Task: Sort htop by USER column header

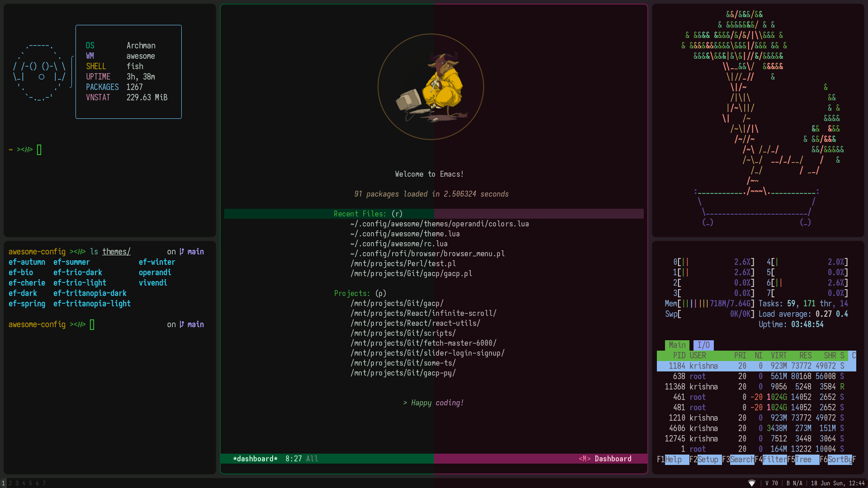Action: (x=698, y=356)
